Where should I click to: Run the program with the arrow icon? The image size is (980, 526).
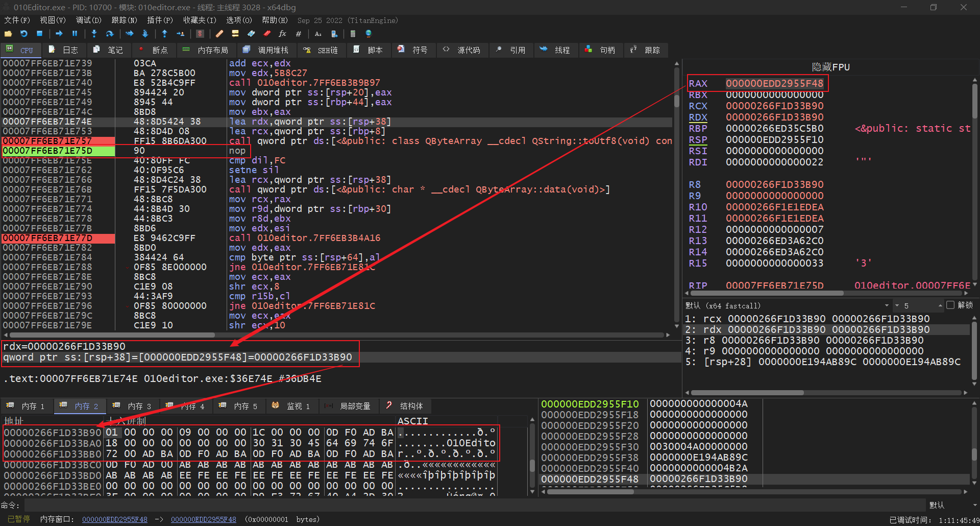click(x=59, y=34)
